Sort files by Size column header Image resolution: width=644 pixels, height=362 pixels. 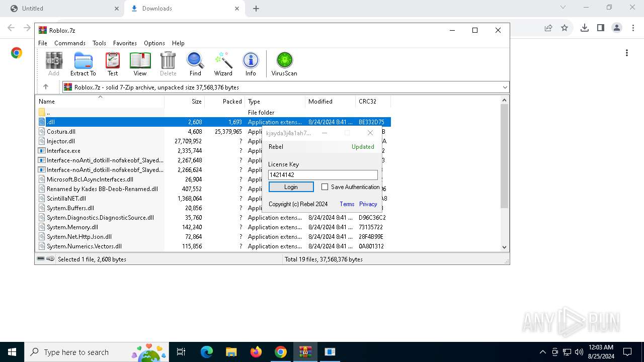pos(185,102)
